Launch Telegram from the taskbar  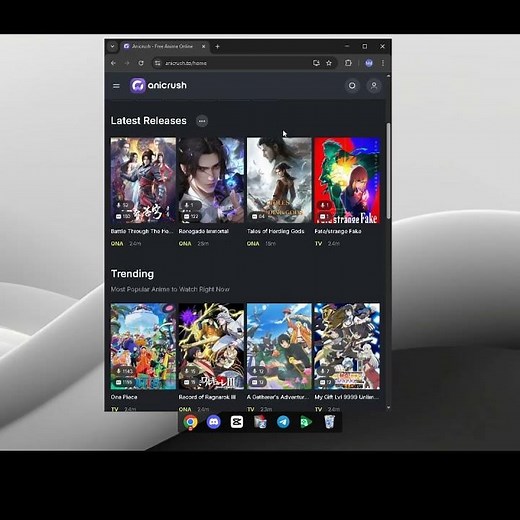(x=283, y=422)
